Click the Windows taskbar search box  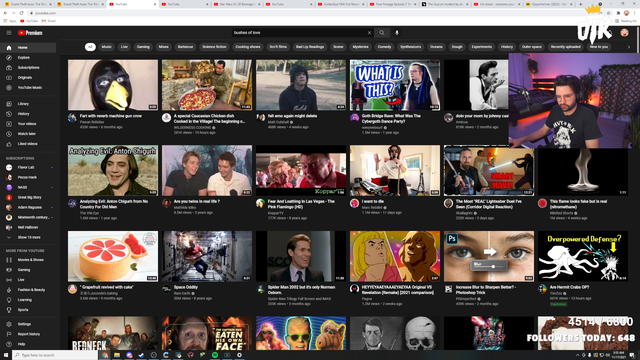coord(55,355)
